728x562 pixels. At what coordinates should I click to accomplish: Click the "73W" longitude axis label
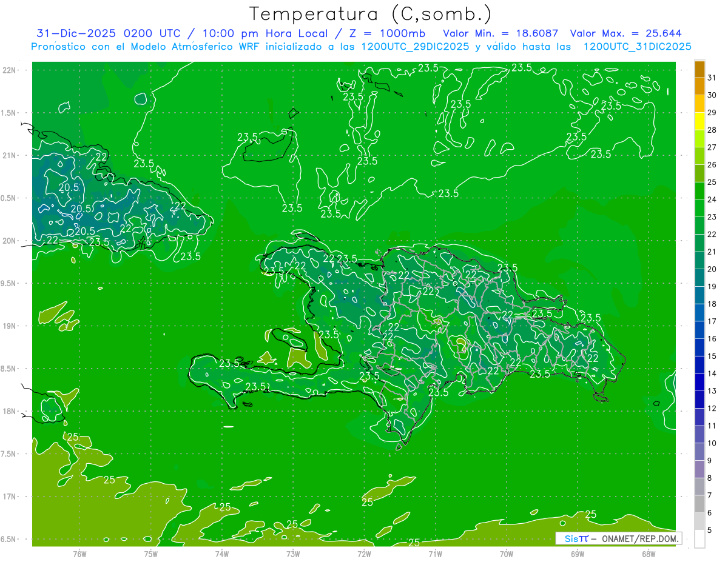[x=293, y=554]
